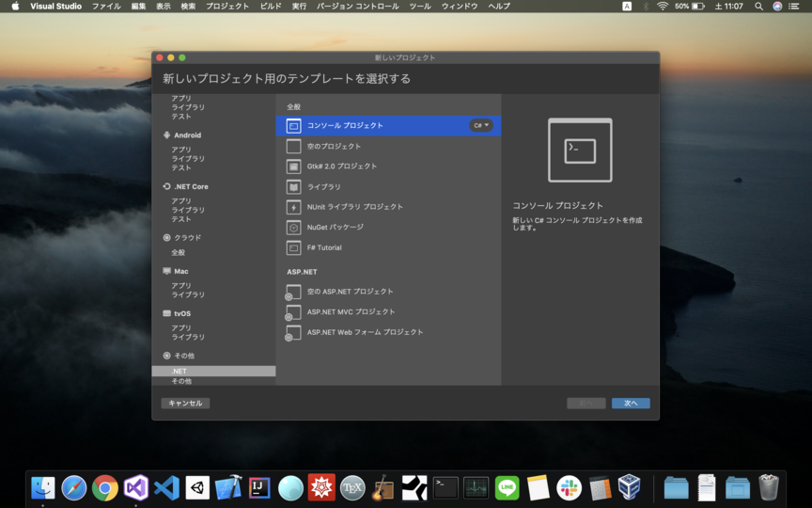
Task: Launch Google Chrome from the Dock
Action: coord(104,488)
